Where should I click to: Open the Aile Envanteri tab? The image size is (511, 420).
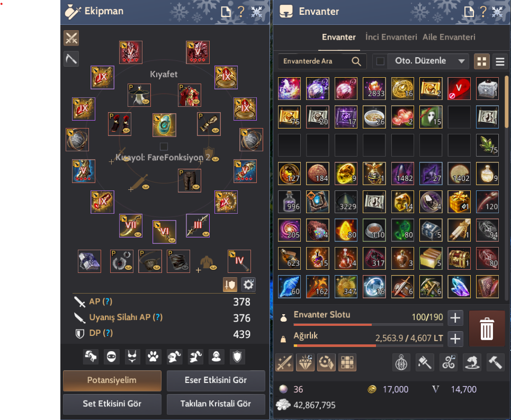point(449,37)
